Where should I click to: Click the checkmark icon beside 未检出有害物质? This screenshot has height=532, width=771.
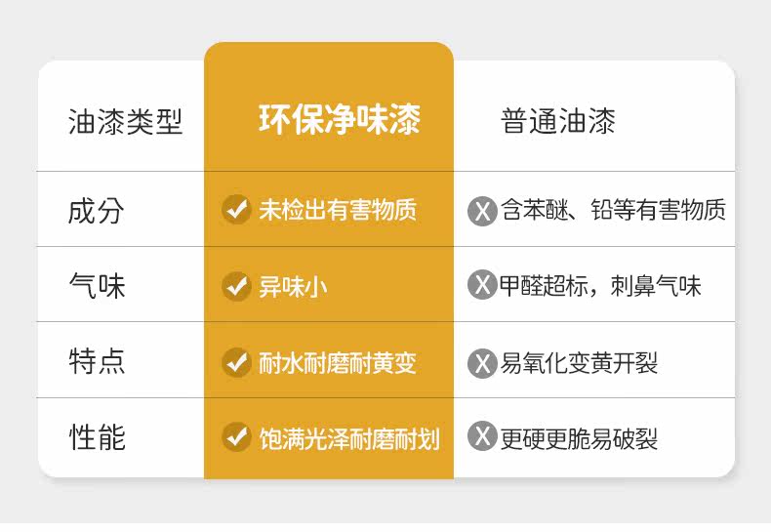click(236, 210)
